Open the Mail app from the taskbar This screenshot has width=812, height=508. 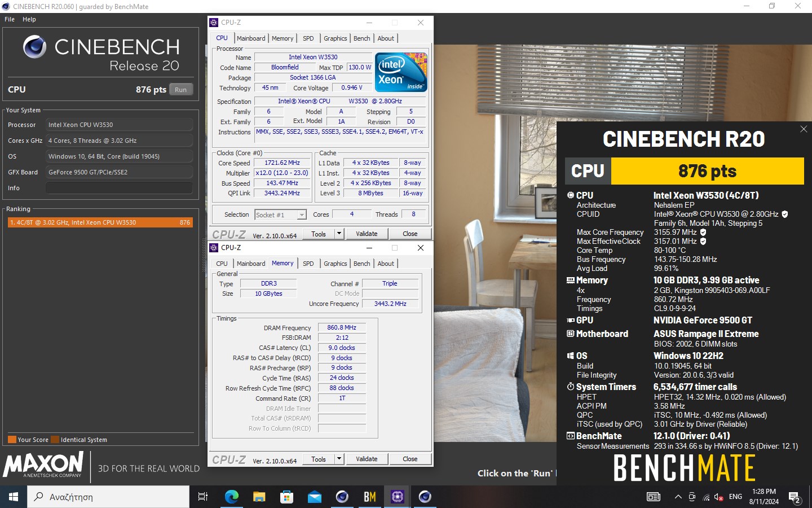(315, 497)
